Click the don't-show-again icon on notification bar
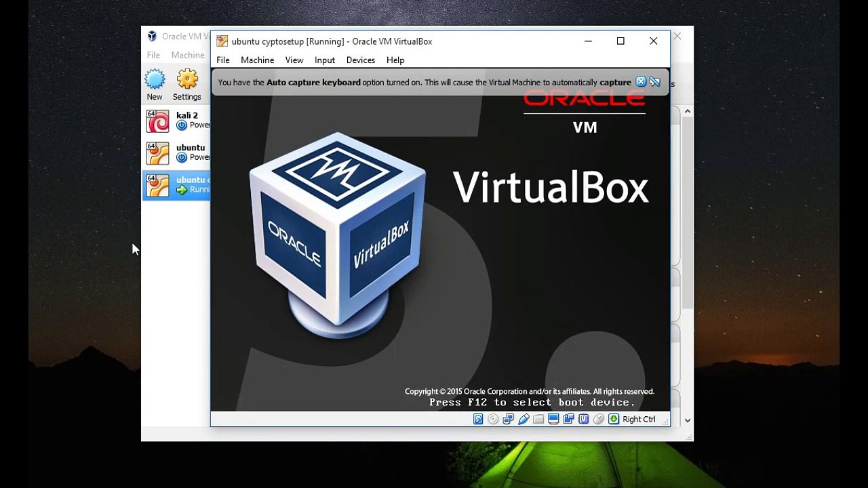The image size is (868, 488). tap(655, 82)
